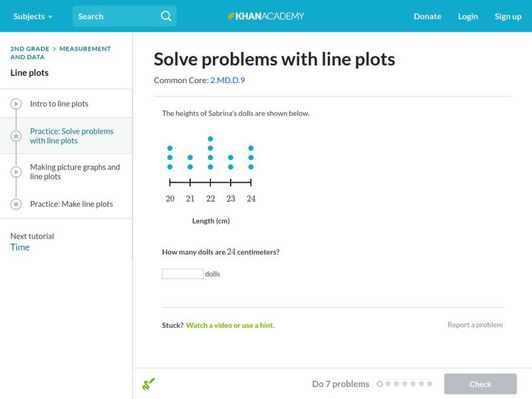The width and height of the screenshot is (532, 399).
Task: Click the dolls answer input box
Action: [x=183, y=273]
